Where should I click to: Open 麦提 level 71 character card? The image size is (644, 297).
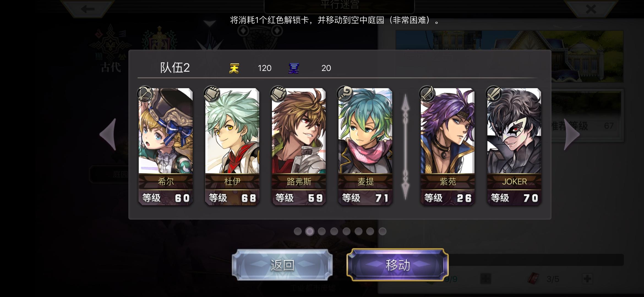coord(365,147)
